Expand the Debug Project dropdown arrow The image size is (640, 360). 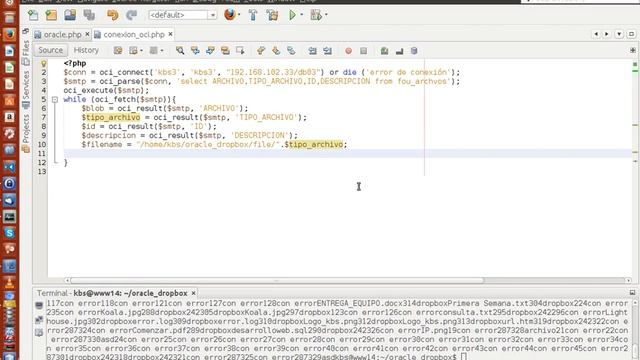pyautogui.click(x=326, y=15)
